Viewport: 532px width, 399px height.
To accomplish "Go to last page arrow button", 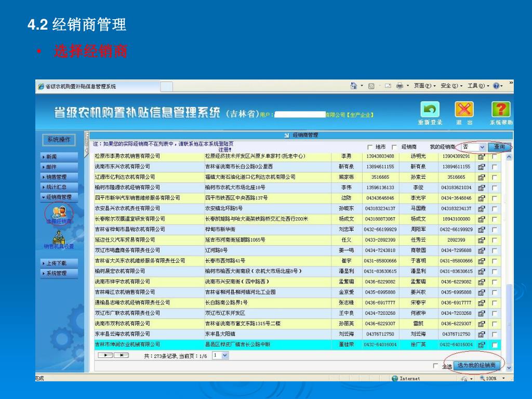I will click(121, 355).
